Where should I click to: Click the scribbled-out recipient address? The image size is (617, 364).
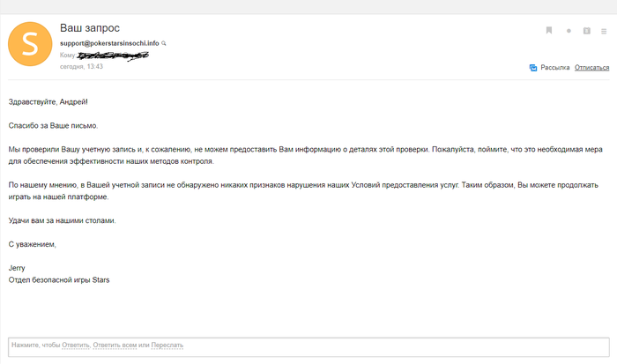(x=113, y=56)
